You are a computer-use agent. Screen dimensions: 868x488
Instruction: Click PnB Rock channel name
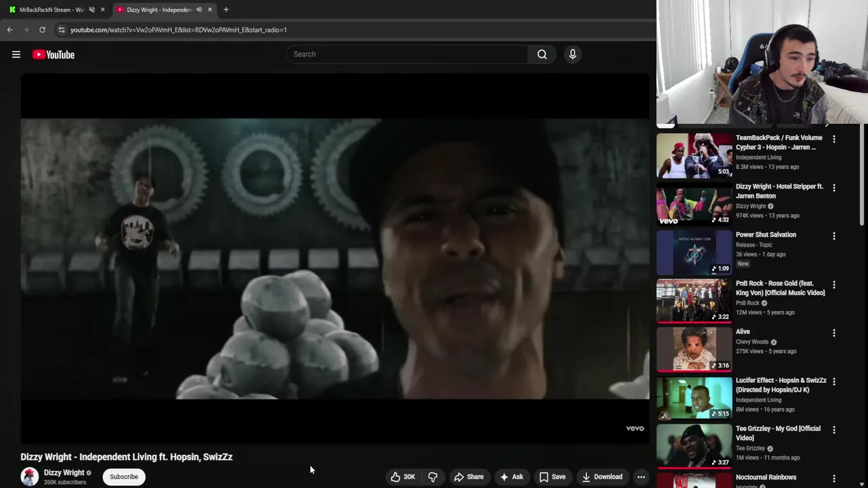tap(747, 303)
